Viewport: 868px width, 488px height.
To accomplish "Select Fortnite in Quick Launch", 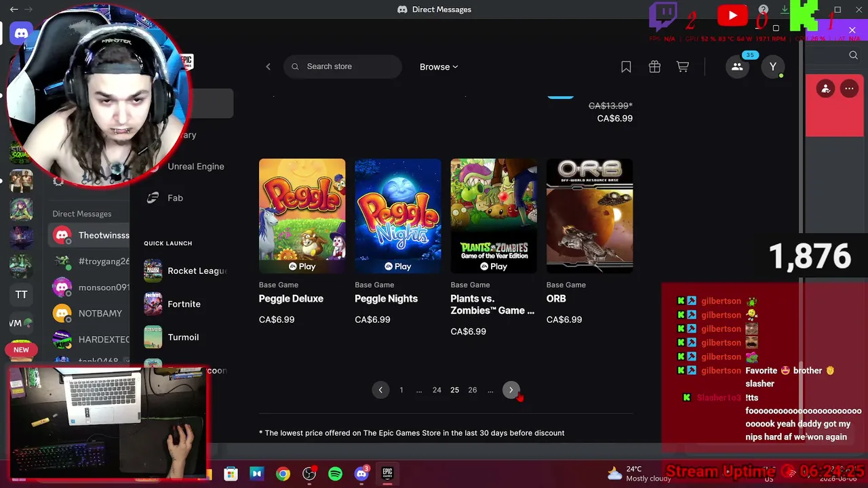I will click(185, 304).
